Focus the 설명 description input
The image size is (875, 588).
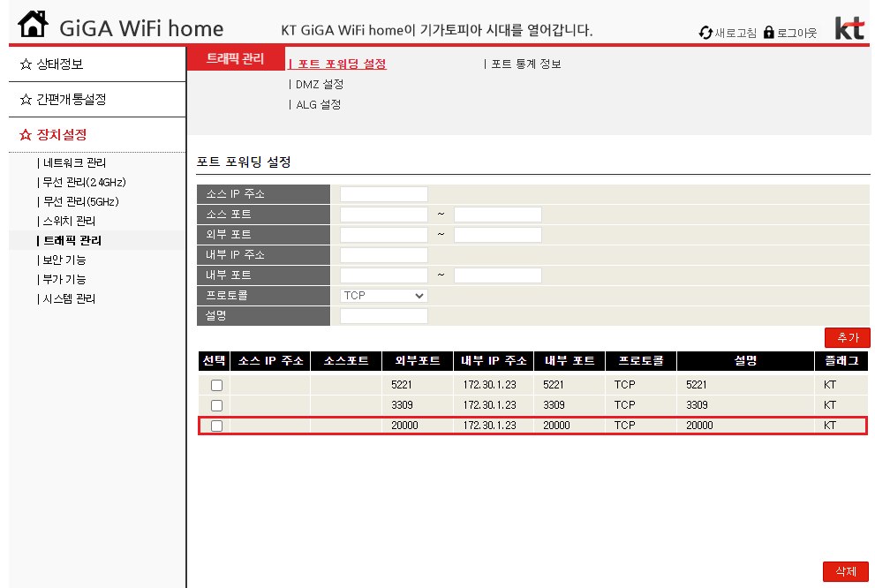(x=384, y=316)
